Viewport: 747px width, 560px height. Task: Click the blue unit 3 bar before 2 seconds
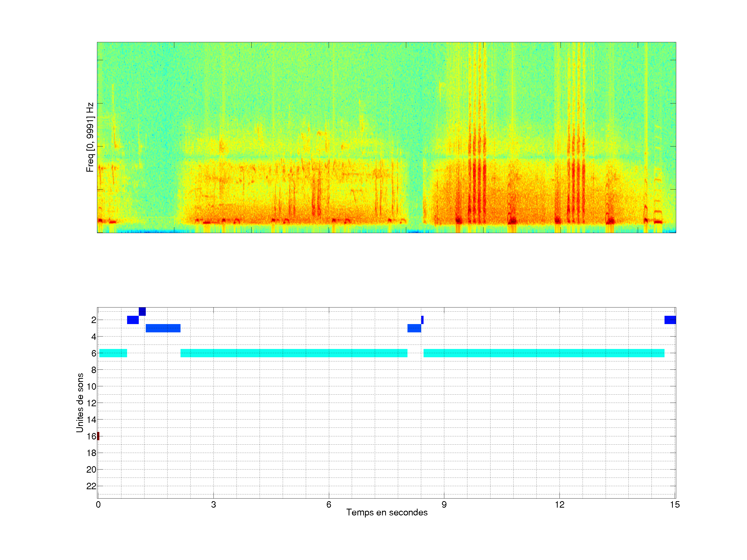163,328
